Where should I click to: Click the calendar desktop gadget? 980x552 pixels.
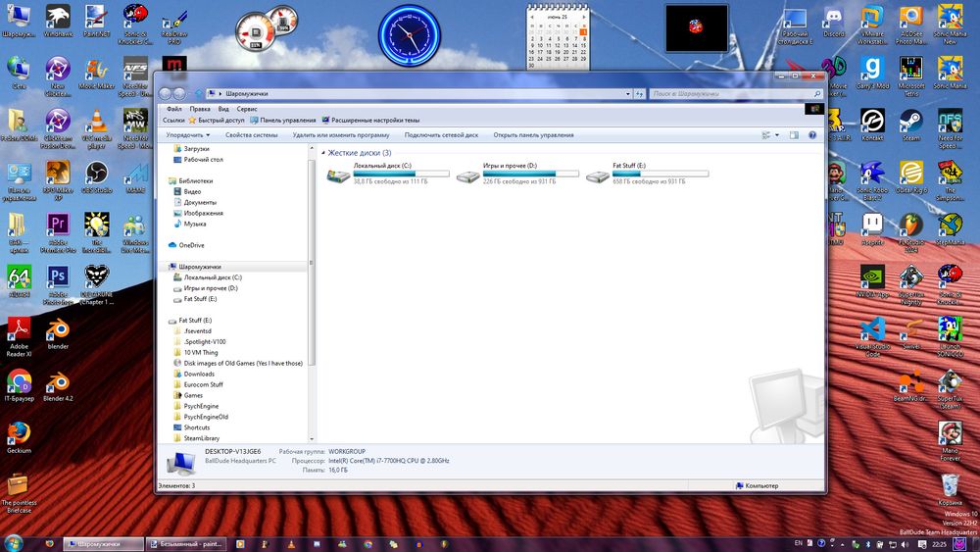point(558,36)
